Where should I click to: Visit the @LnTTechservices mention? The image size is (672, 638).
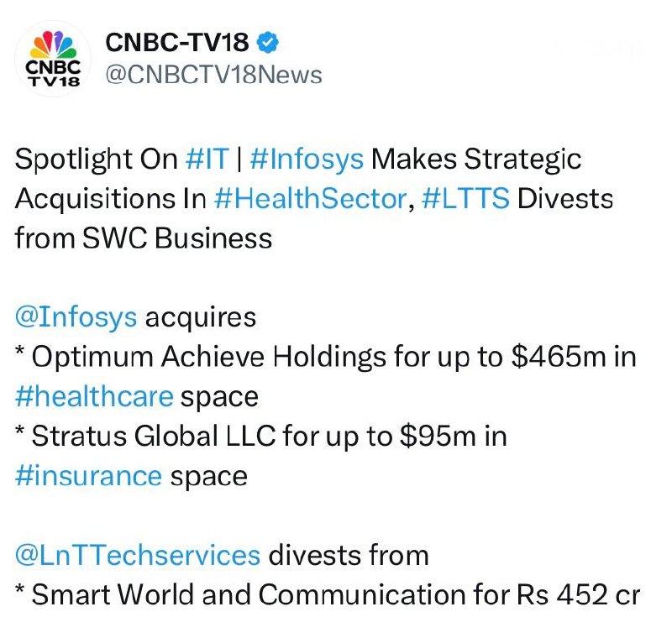coord(138,555)
